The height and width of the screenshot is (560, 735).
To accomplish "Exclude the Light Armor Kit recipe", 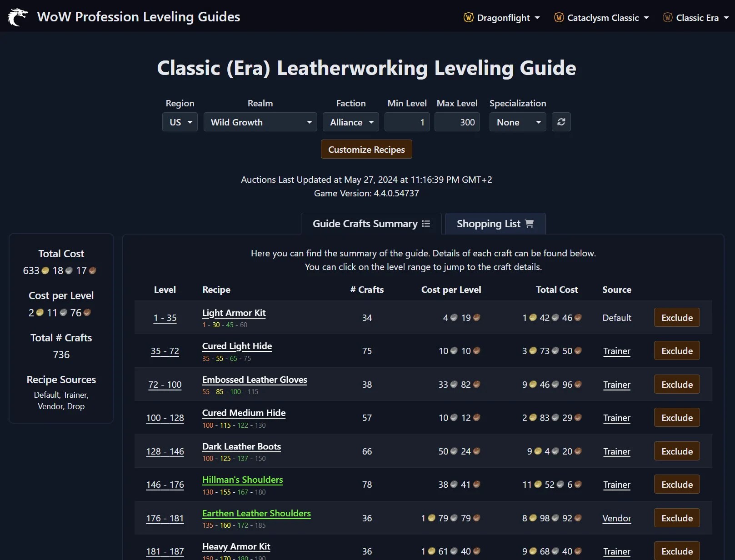I will pos(676,317).
